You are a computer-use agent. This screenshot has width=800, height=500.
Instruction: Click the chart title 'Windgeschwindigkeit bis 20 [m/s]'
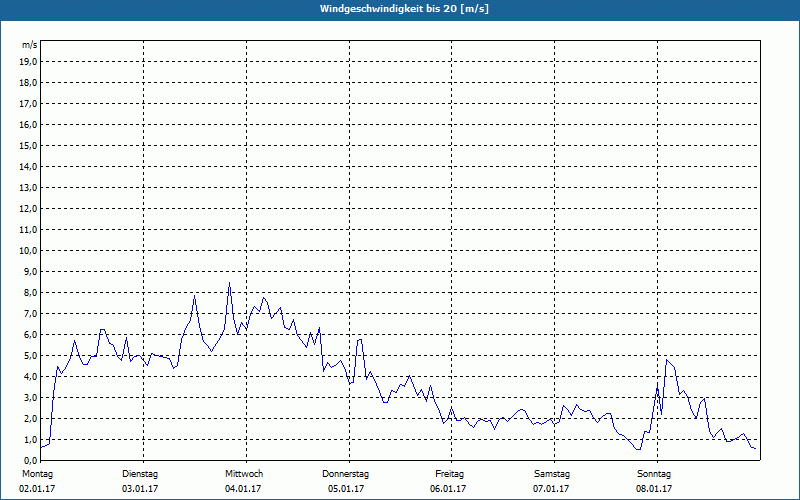[404, 9]
